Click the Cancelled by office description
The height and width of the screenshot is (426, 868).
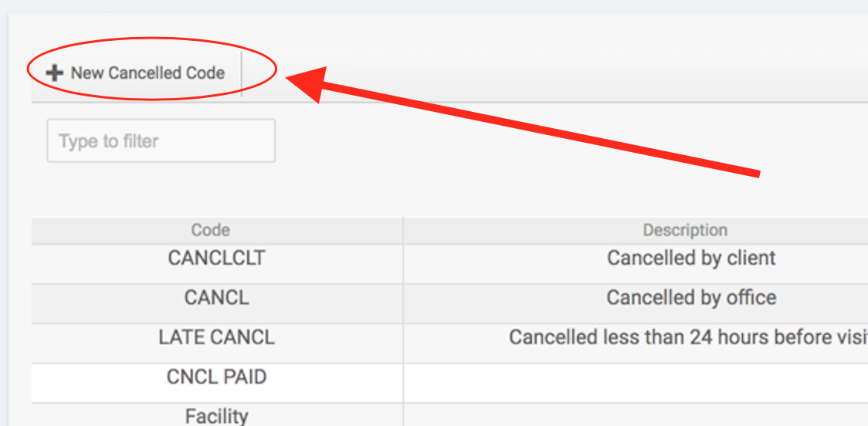click(691, 298)
